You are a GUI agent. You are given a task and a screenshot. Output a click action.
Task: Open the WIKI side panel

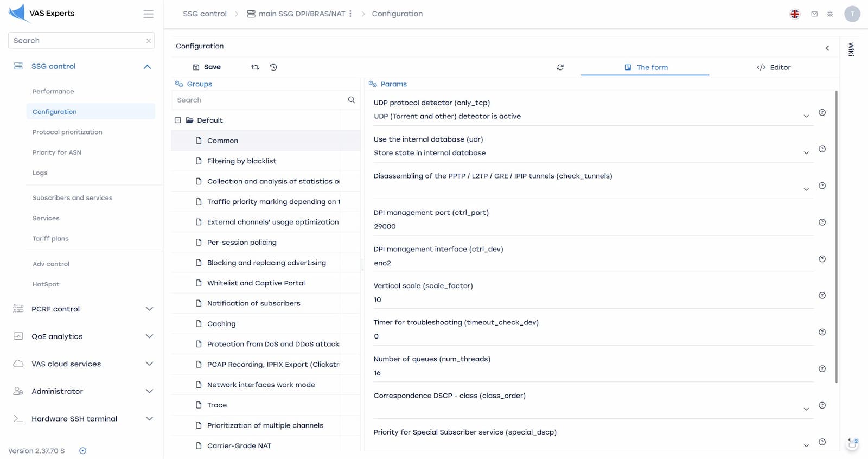pyautogui.click(x=851, y=49)
